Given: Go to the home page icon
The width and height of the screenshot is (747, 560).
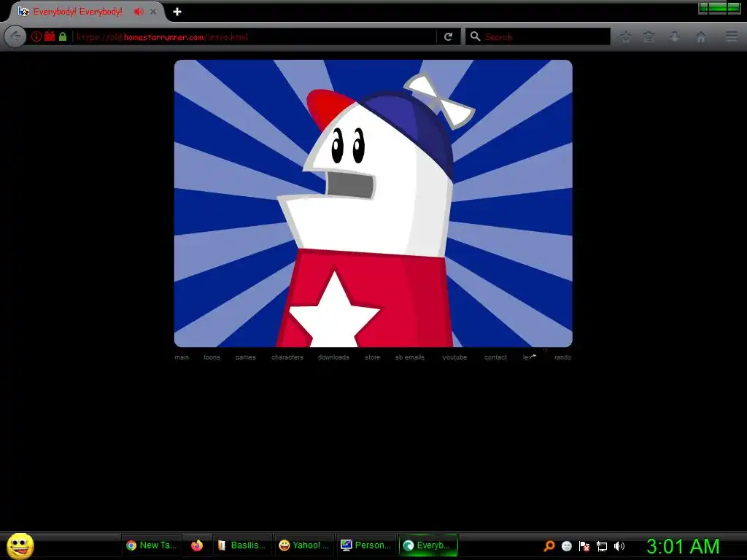Looking at the screenshot, I should (701, 36).
